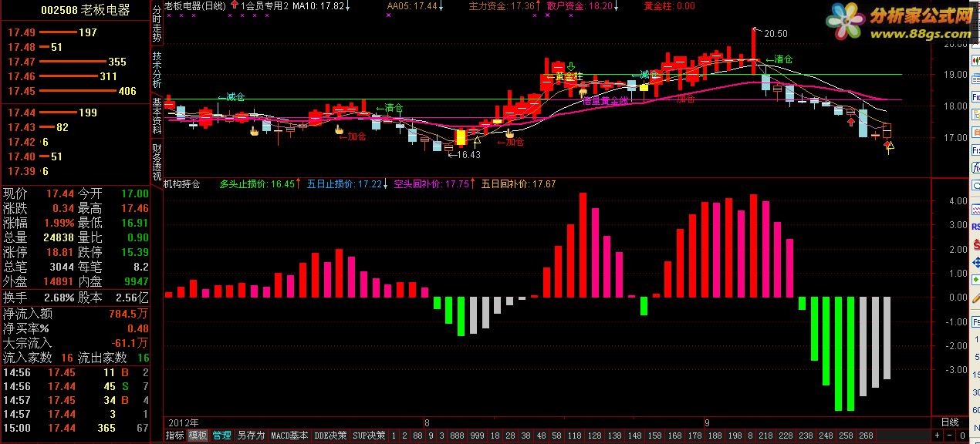
Task: Click the 20.50 high price marker
Action: pyautogui.click(x=776, y=34)
